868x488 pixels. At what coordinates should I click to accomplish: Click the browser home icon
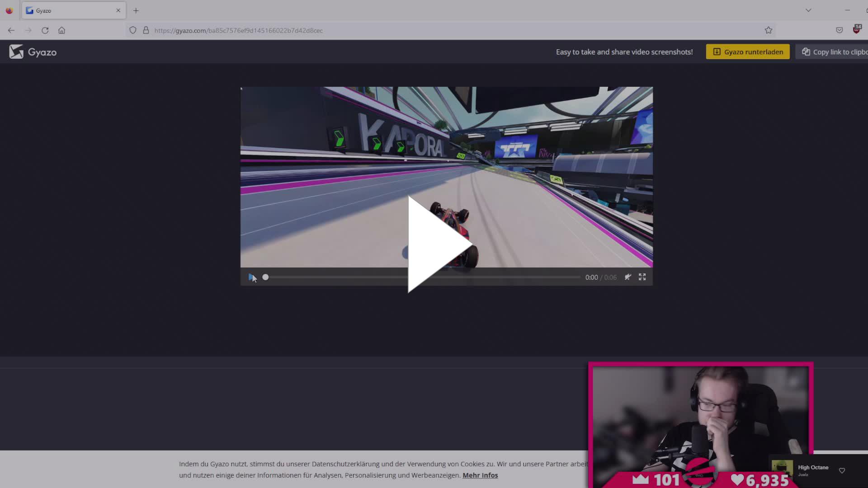[x=62, y=30]
